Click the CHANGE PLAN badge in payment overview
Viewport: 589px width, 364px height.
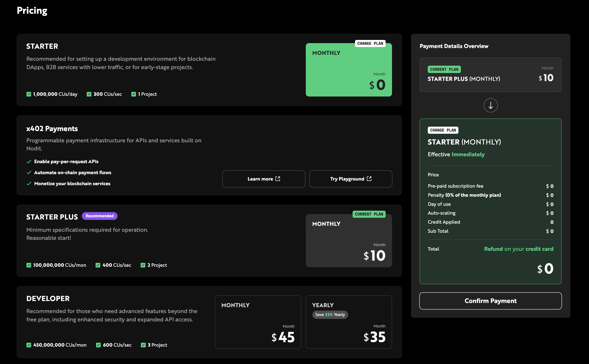443,130
